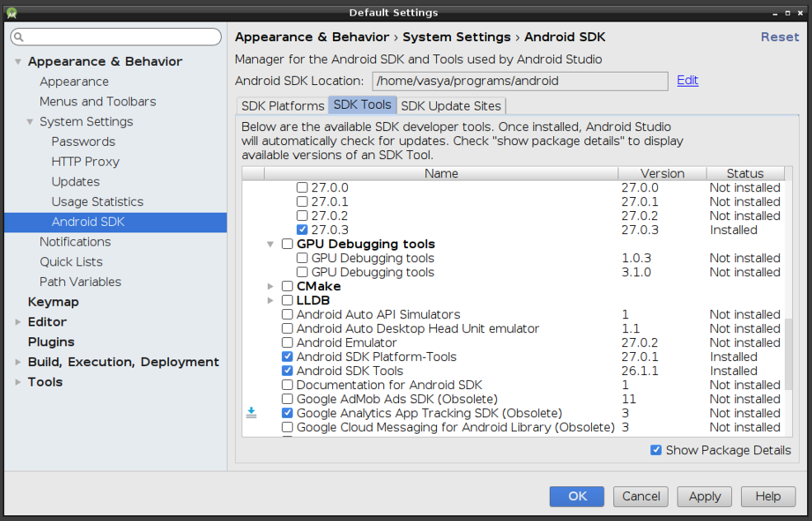812x521 pixels.
Task: Confirm settings with the OK button
Action: point(577,496)
